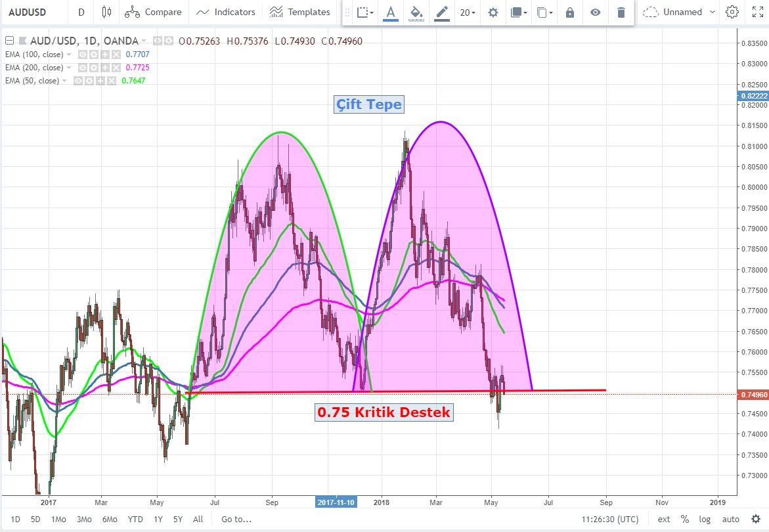The image size is (769, 532).
Task: Expand the EMA (200, close) dropdown arrow
Action: [68, 68]
